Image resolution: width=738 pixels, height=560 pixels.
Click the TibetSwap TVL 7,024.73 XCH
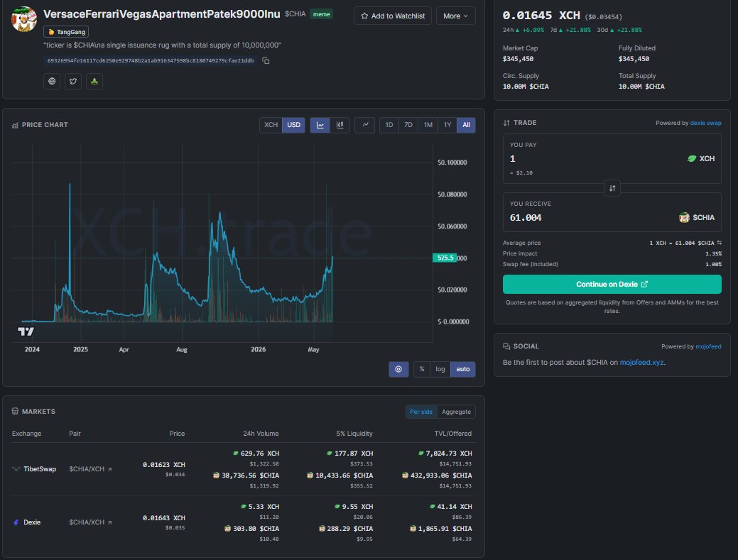click(445, 454)
